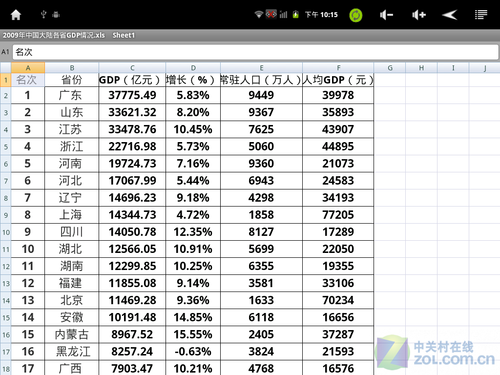Select the growth cell 12.35%
This screenshot has width=500, height=375.
tap(193, 232)
